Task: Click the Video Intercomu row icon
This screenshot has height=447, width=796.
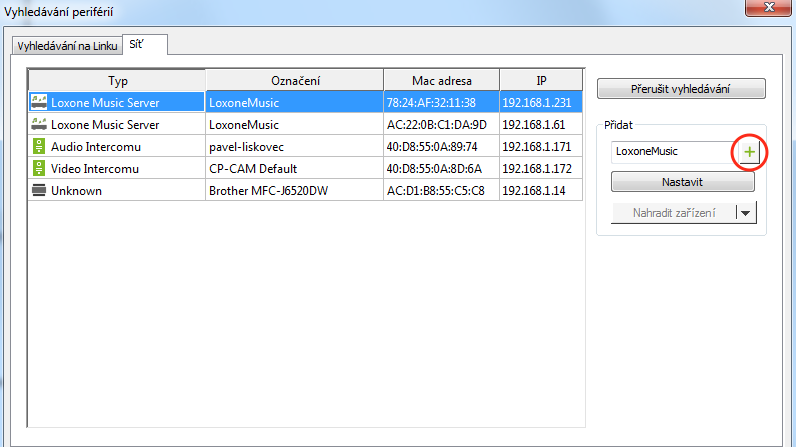Action: (x=39, y=168)
